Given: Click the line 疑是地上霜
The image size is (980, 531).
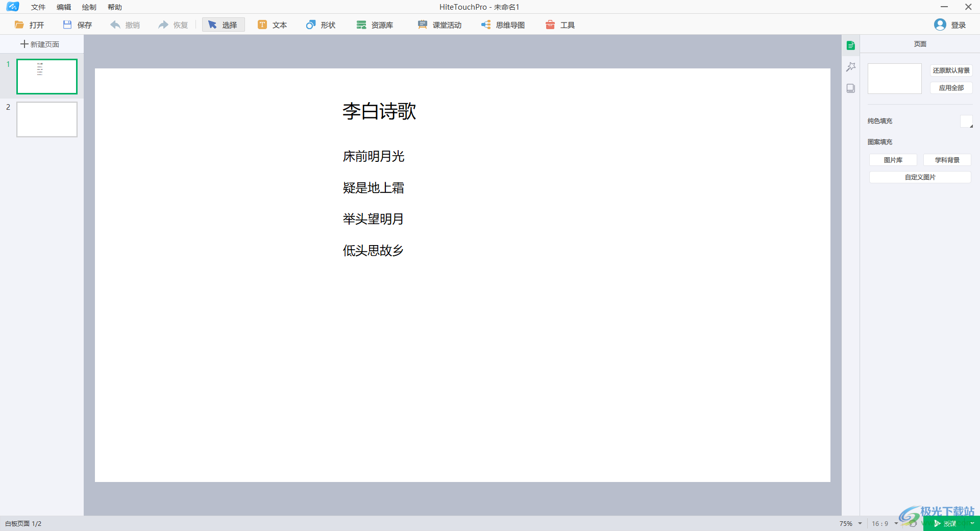Looking at the screenshot, I should [x=374, y=188].
